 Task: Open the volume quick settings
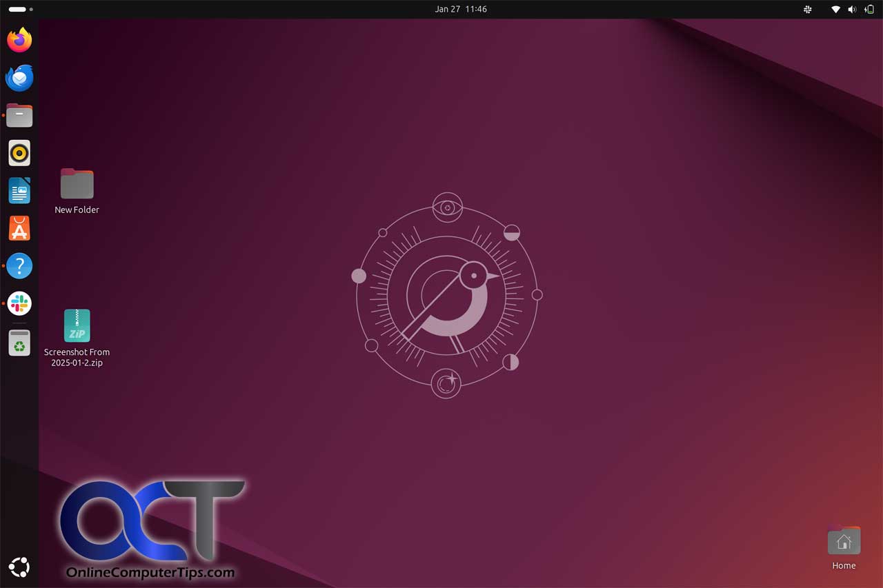coord(851,9)
